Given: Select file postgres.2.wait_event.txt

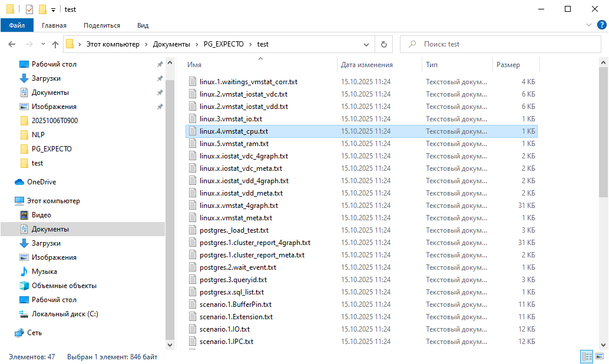Looking at the screenshot, I should coord(238,267).
